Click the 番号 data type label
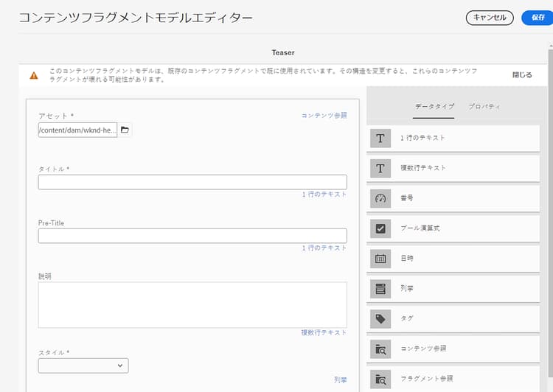 (x=406, y=198)
